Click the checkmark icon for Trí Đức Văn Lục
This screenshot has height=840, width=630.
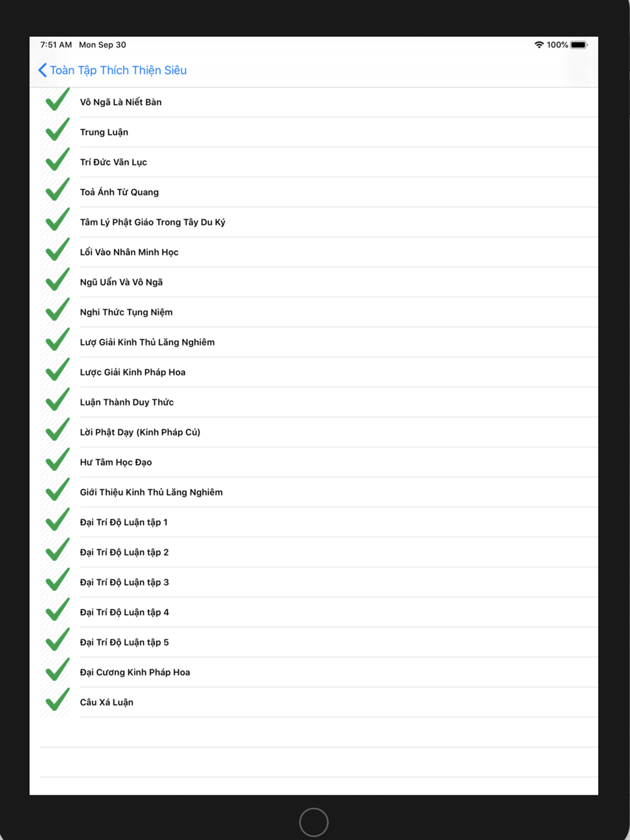(57, 160)
